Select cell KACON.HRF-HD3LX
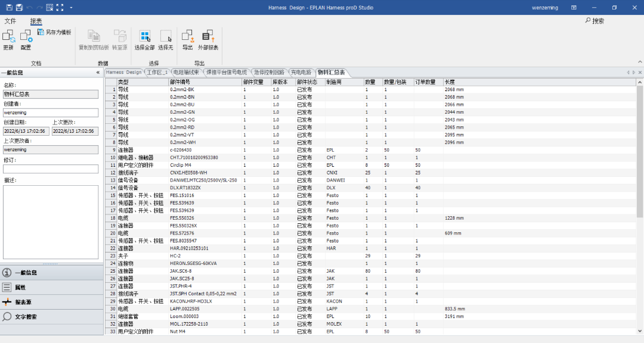The height and width of the screenshot is (343, 644). [x=205, y=301]
